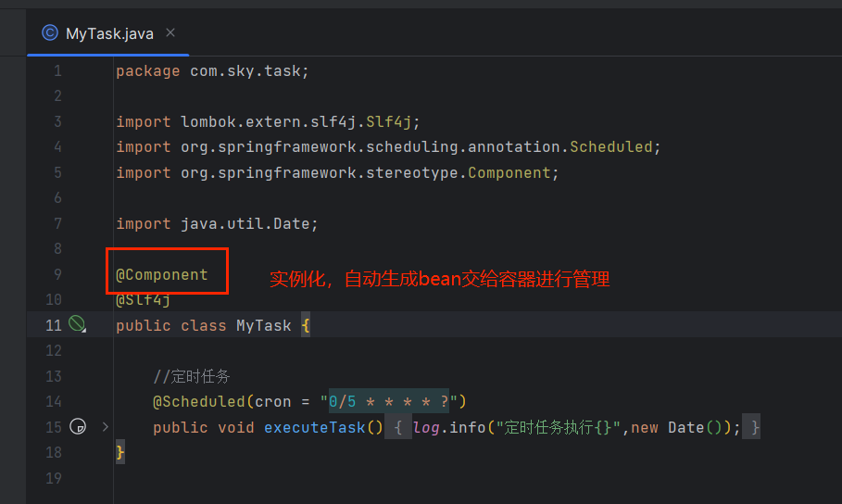Screen dimensions: 842x504
Task: Click the closing brace on line 18
Action: [x=120, y=453]
